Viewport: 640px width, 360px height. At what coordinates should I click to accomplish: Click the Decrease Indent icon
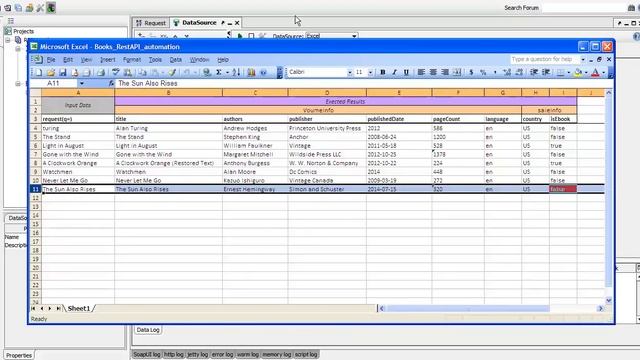[x=534, y=72]
